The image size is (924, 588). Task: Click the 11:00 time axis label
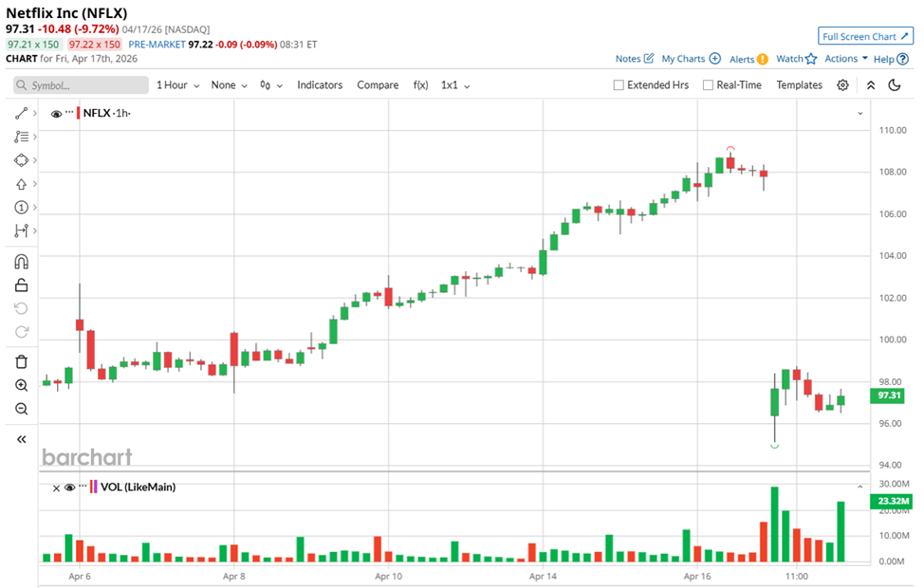tap(797, 577)
